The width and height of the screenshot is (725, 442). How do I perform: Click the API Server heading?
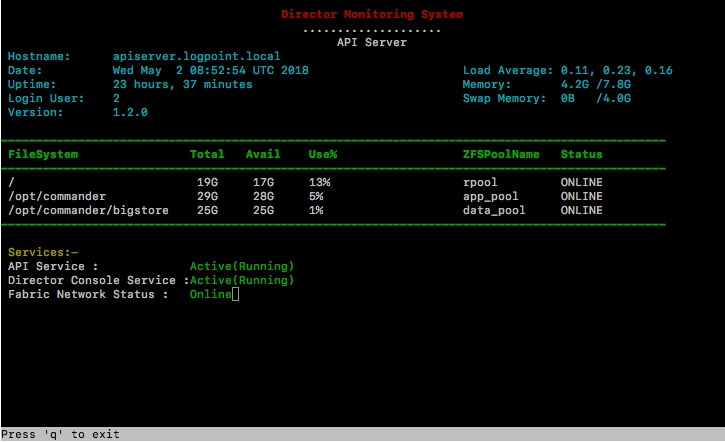click(372, 43)
